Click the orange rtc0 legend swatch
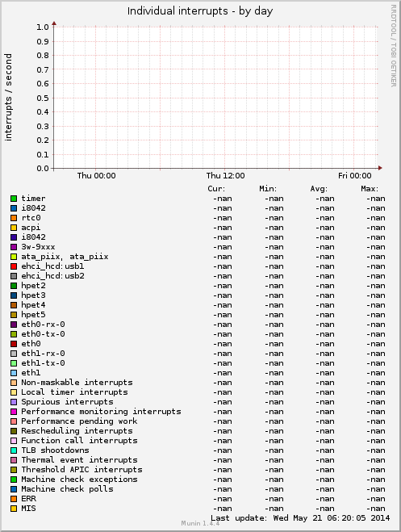The image size is (401, 532). [x=14, y=218]
